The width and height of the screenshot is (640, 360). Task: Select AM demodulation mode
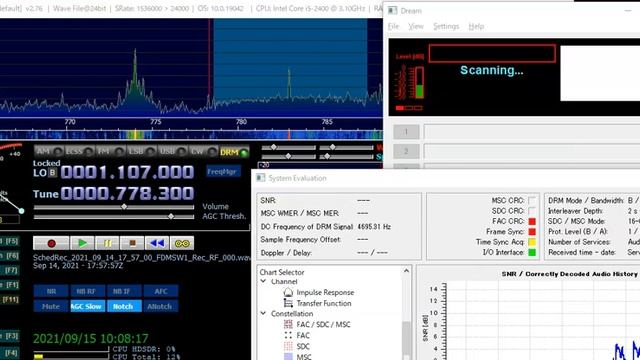pos(49,151)
